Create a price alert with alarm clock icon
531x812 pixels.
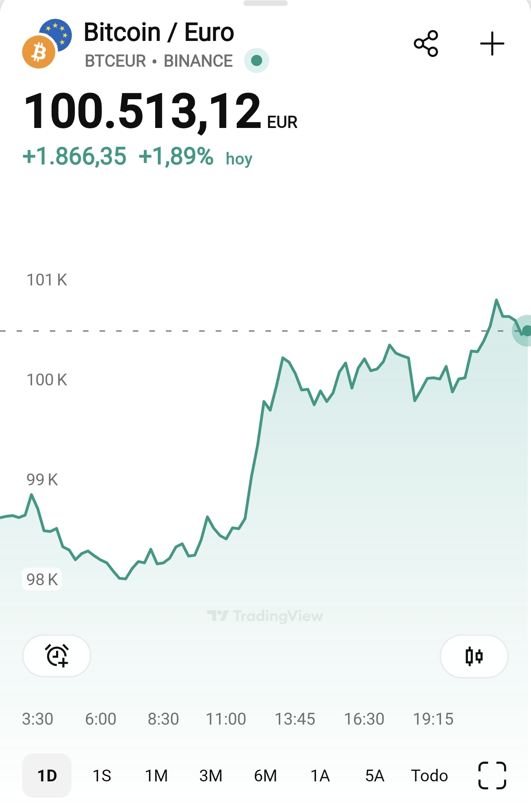click(x=57, y=656)
